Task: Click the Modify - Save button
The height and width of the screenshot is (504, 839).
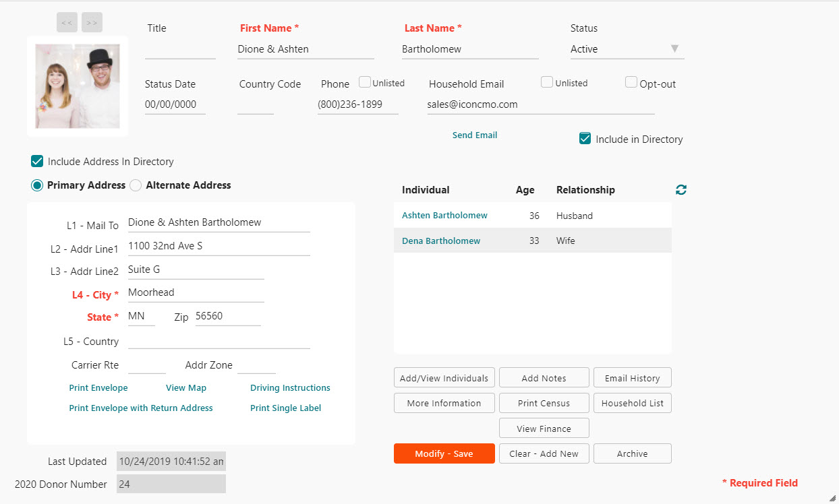Action: pyautogui.click(x=444, y=453)
